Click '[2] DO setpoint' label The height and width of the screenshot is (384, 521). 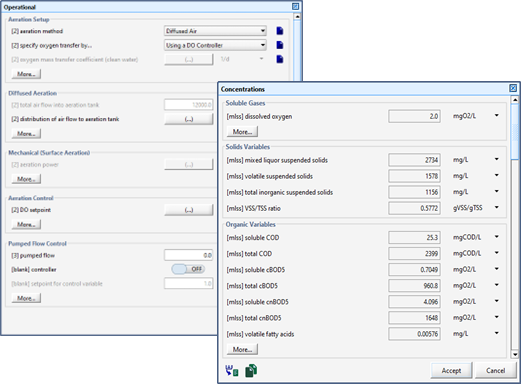pyautogui.click(x=31, y=210)
